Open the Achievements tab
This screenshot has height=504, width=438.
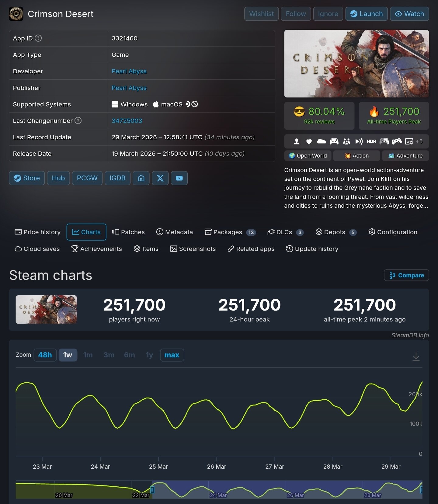coord(96,249)
